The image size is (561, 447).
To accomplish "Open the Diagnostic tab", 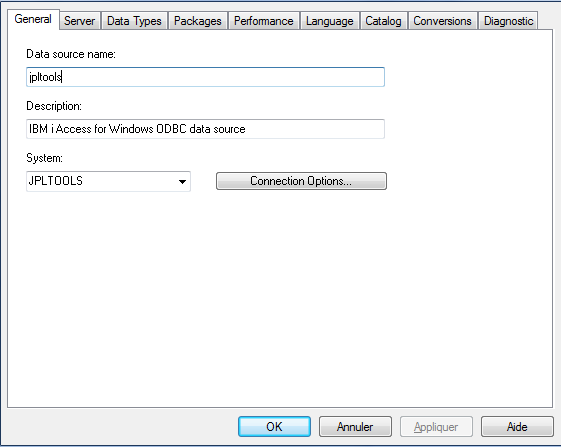I will [508, 21].
